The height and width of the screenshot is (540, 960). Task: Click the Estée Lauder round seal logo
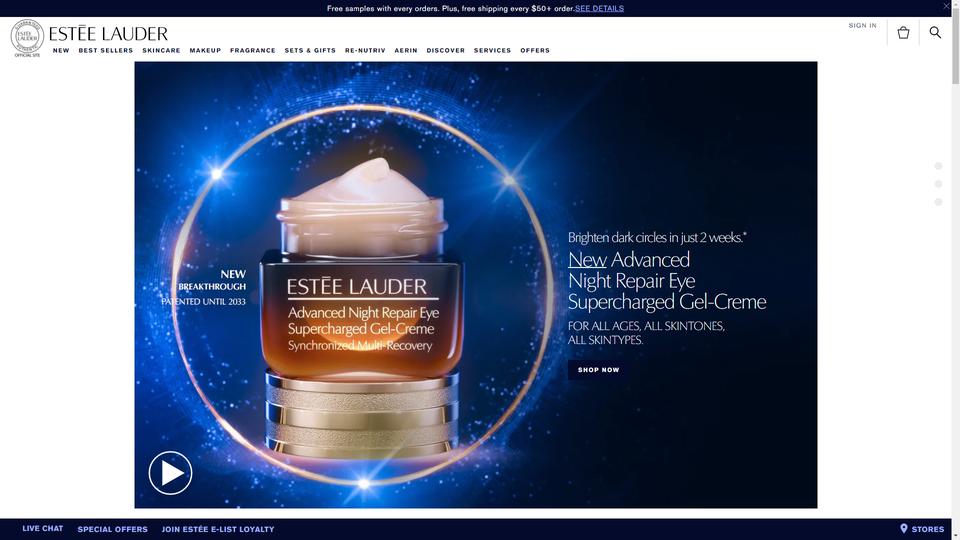[x=27, y=37]
